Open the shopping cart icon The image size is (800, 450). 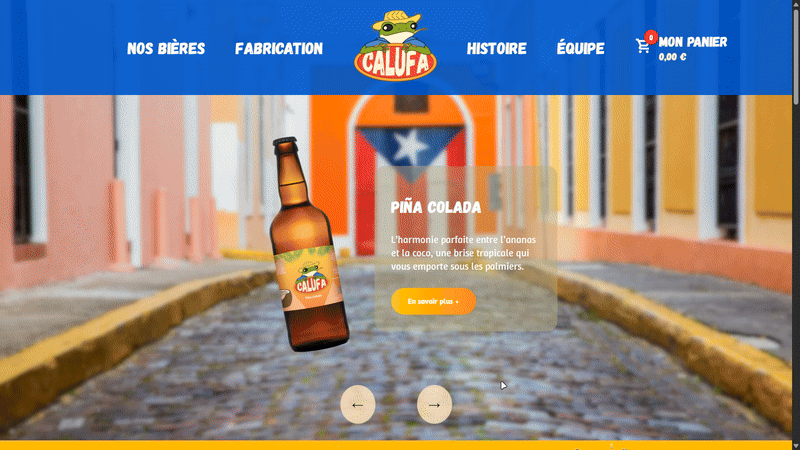(x=643, y=46)
